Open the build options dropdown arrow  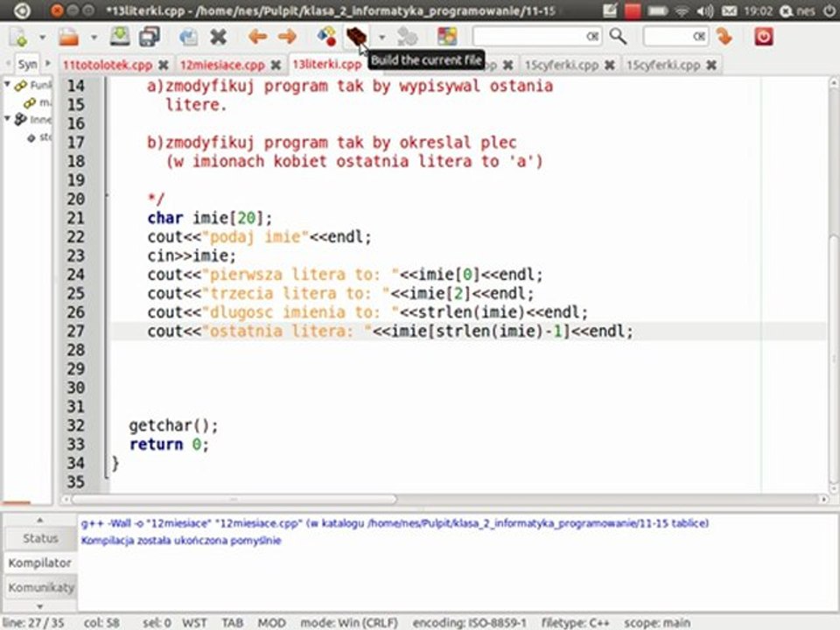(x=382, y=38)
